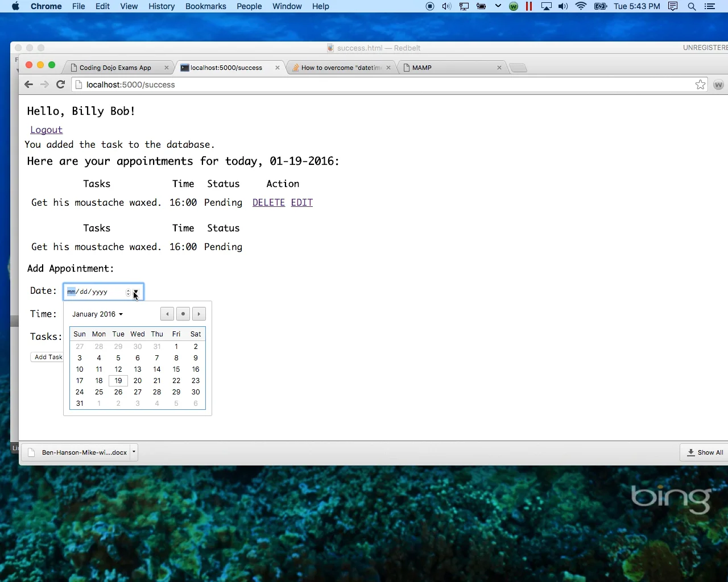Close the MAMP tab
This screenshot has height=582, width=728.
click(499, 68)
